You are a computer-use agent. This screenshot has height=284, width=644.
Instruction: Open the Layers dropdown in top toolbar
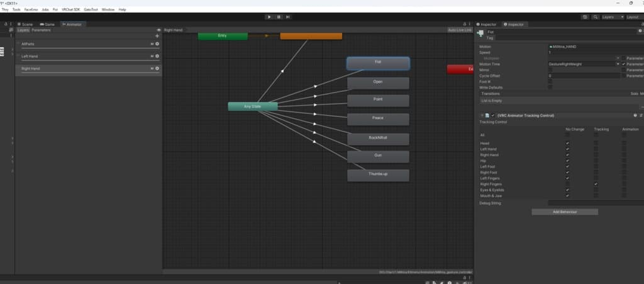tap(613, 17)
